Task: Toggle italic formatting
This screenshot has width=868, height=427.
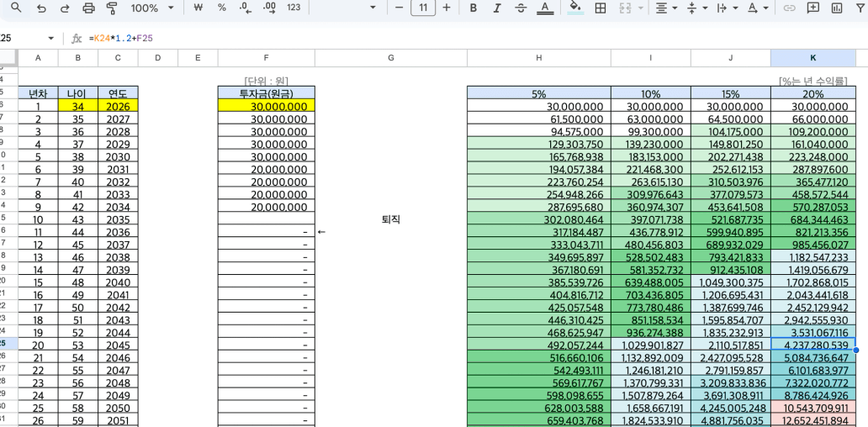Action: point(497,8)
